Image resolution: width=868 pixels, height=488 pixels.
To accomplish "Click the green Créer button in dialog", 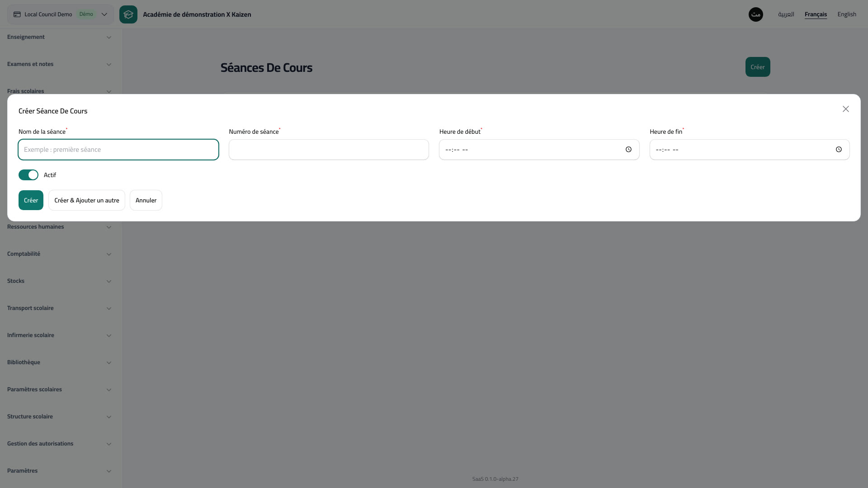I will (31, 200).
